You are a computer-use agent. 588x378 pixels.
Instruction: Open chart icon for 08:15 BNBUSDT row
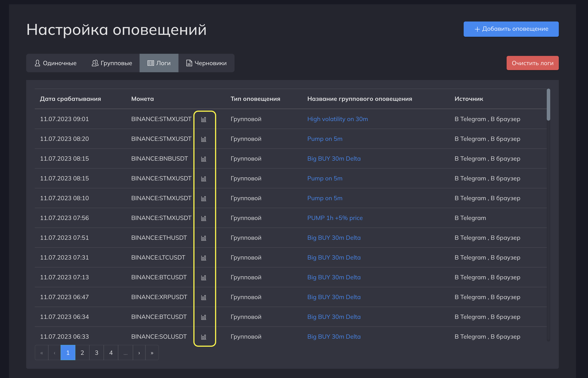pos(204,159)
